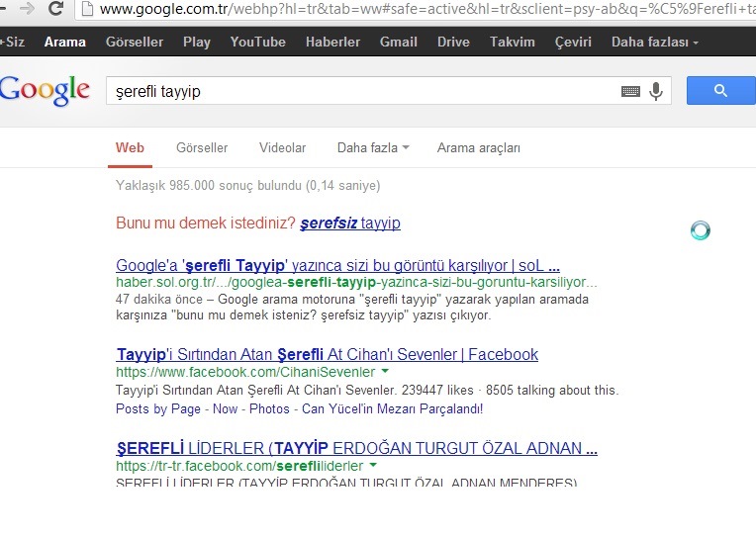Click the browser address bar URL
This screenshot has height=537, width=756.
[x=426, y=9]
